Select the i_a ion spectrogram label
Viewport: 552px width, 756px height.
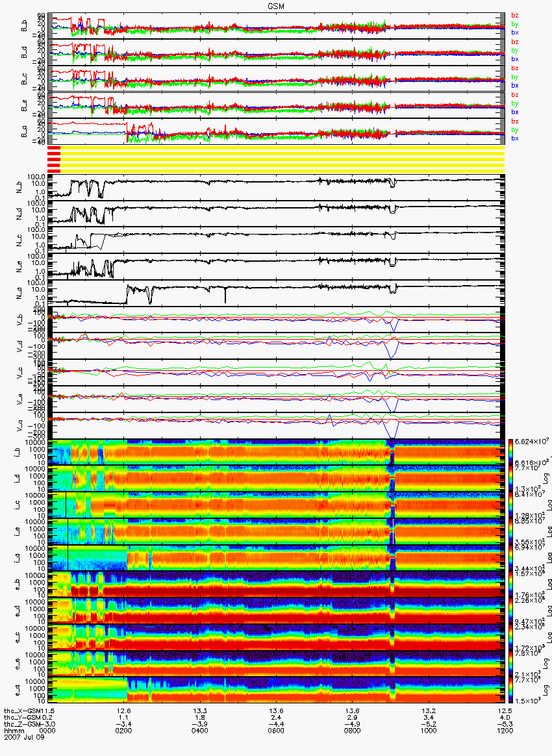[x=18, y=559]
